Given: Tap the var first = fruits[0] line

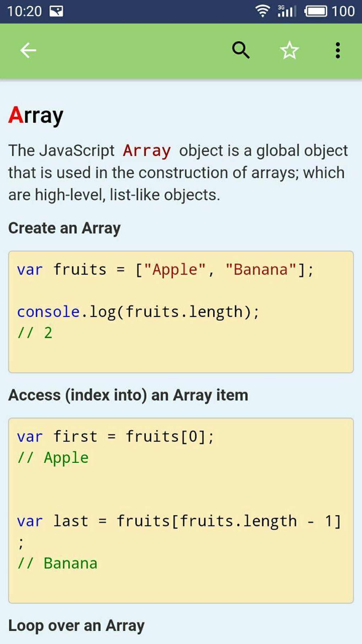Looking at the screenshot, I should 115,437.
